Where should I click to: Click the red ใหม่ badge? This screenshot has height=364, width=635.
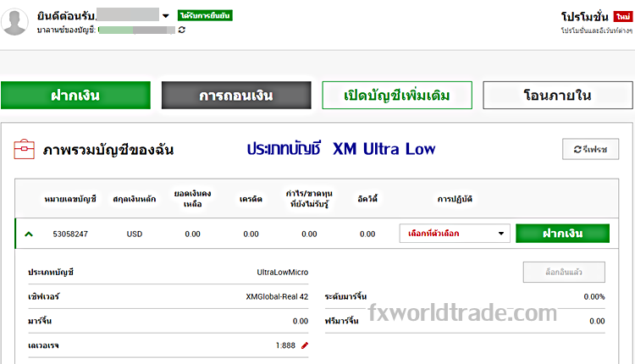[622, 16]
